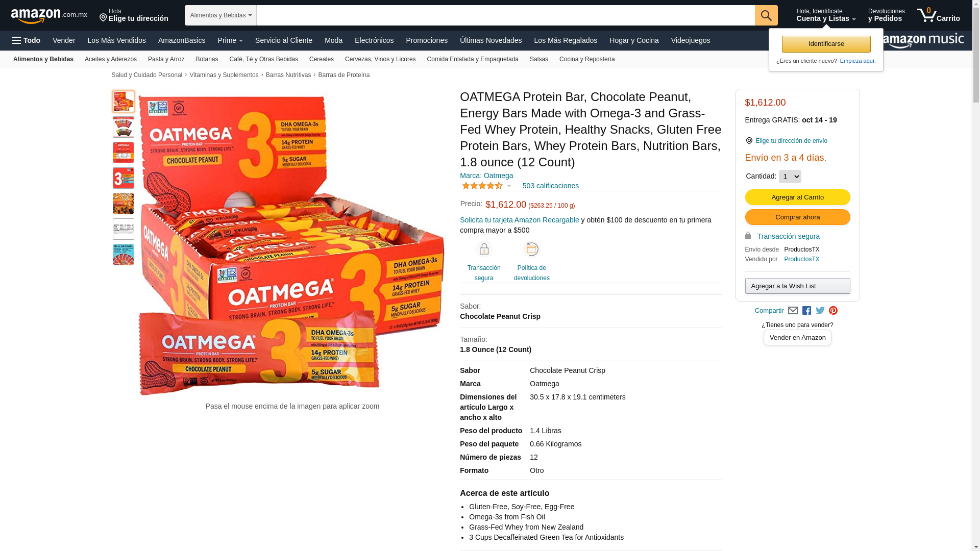Select Cervezas, Vinos y Licores category

coord(380,59)
